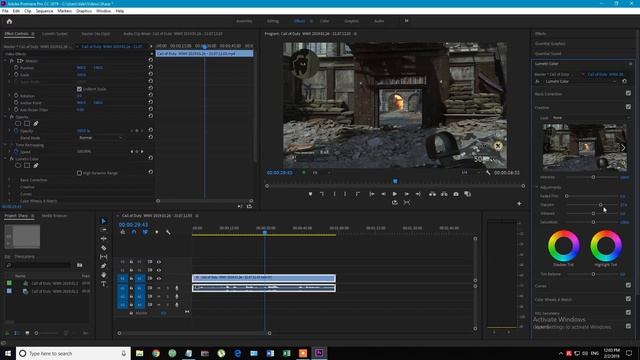Image resolution: width=640 pixels, height=360 pixels.
Task: Select the Slip tool
Action: (x=104, y=257)
